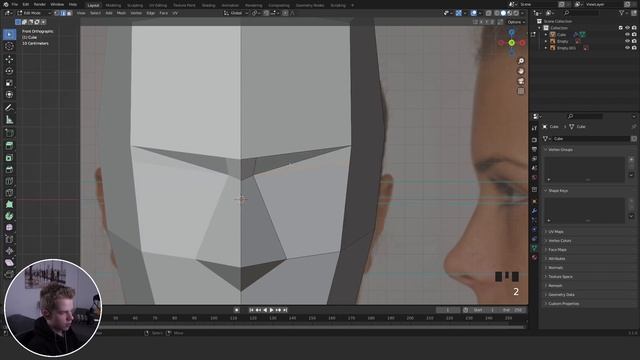Expand the Empty.001 item in outliner

pos(546,48)
